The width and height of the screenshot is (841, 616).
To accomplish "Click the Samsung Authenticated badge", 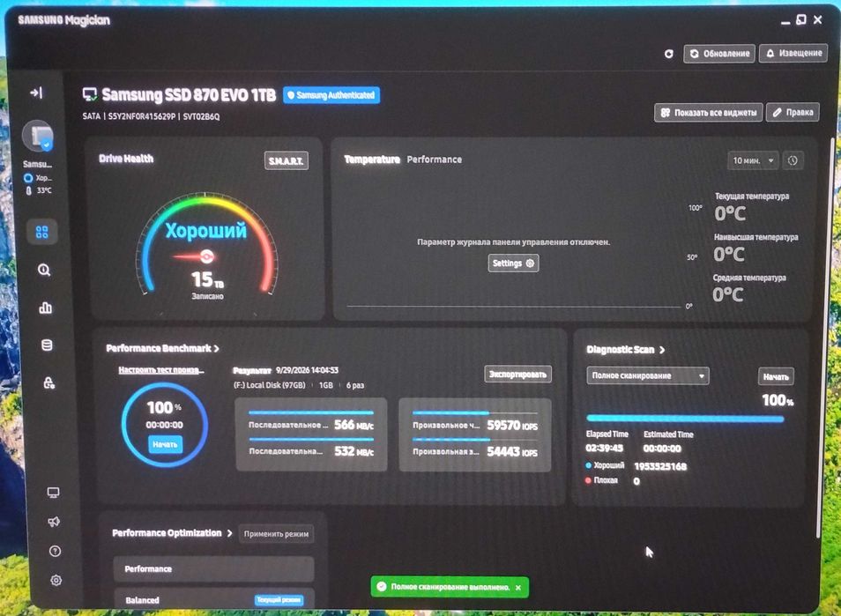I will point(331,95).
